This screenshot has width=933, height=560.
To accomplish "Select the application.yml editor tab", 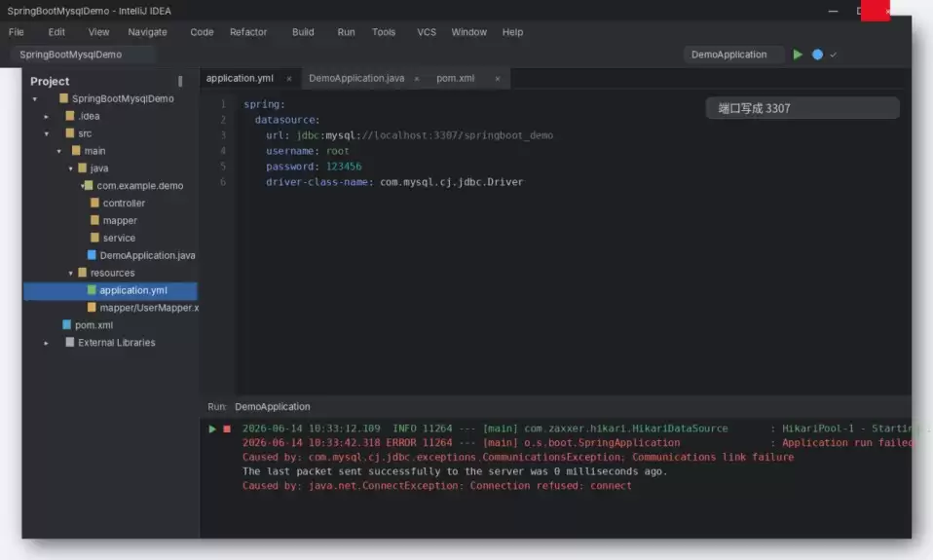I will coord(240,78).
